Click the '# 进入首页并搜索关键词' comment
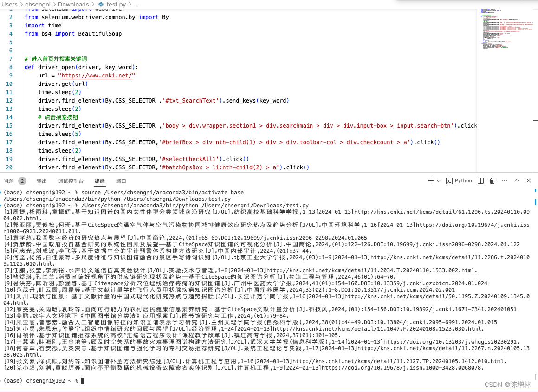 (56, 58)
